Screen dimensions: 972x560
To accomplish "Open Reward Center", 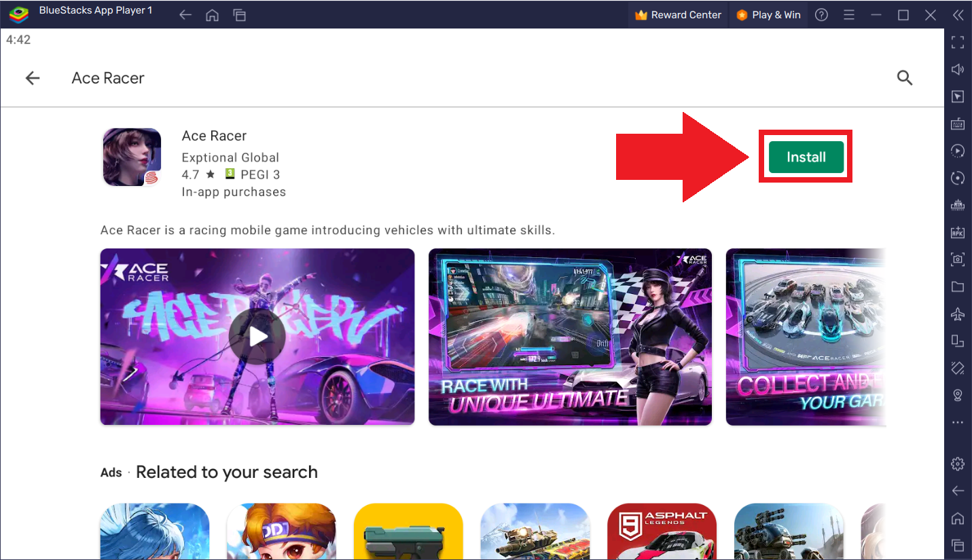I will (678, 15).
